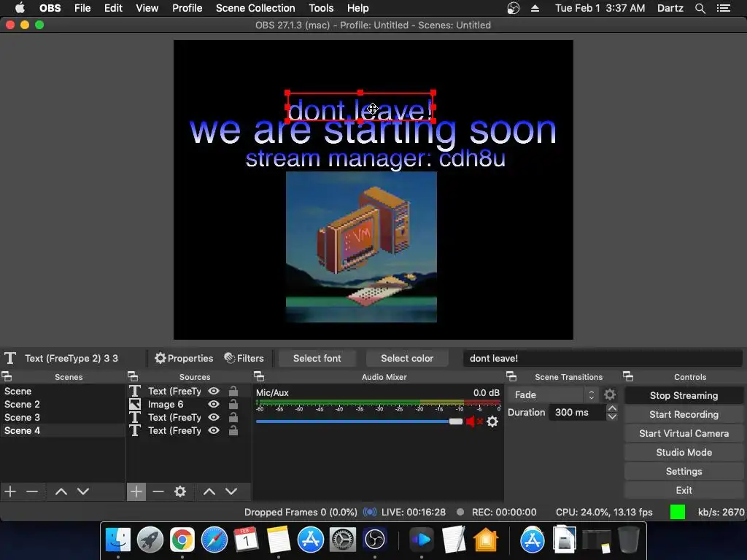Open Filters for the selected source
747x560 pixels.
244,358
